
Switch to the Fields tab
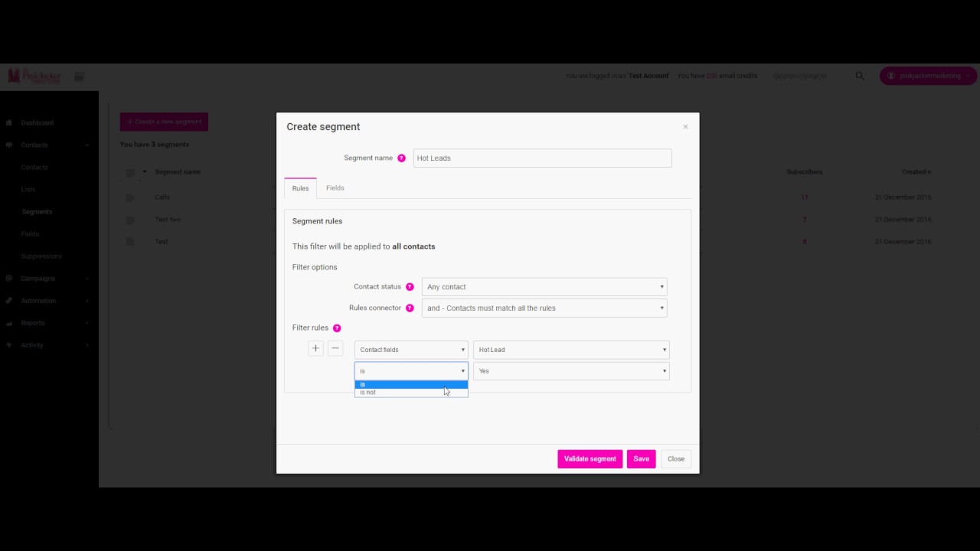pos(335,188)
